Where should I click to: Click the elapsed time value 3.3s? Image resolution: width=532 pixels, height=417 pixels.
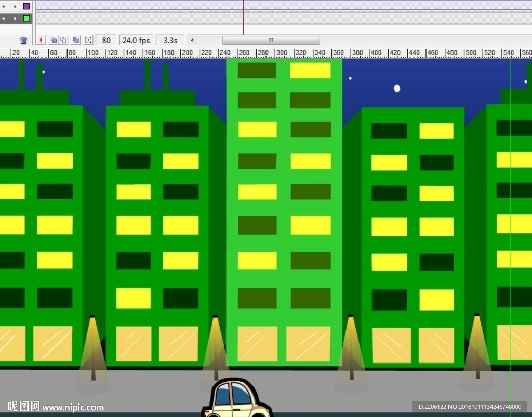point(170,41)
